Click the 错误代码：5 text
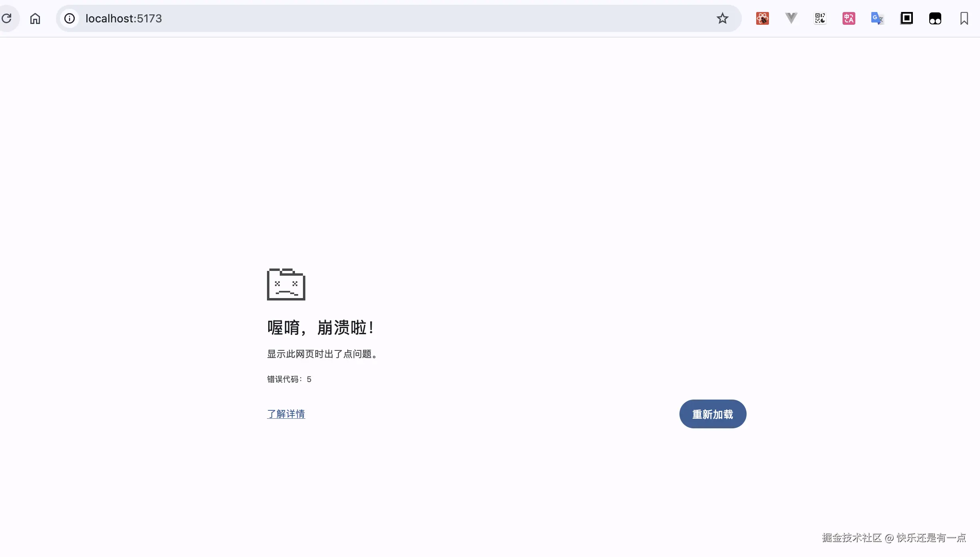 point(289,379)
